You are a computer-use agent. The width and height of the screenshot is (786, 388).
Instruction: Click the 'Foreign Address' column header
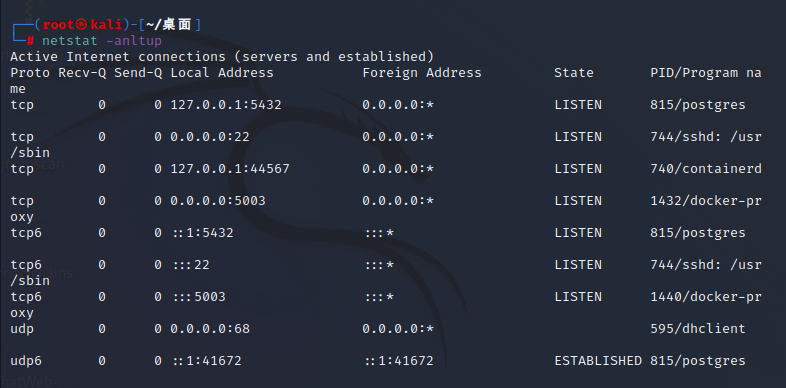pyautogui.click(x=422, y=73)
